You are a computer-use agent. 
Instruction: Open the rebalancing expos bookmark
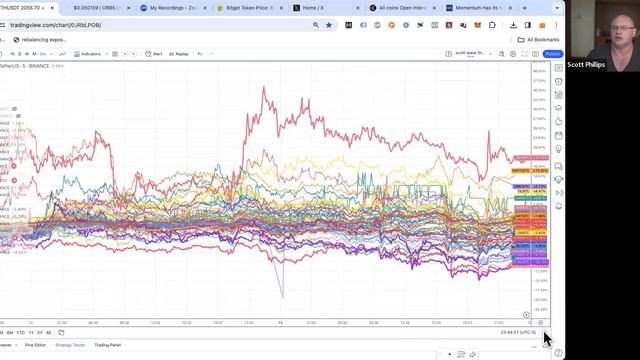[x=40, y=40]
